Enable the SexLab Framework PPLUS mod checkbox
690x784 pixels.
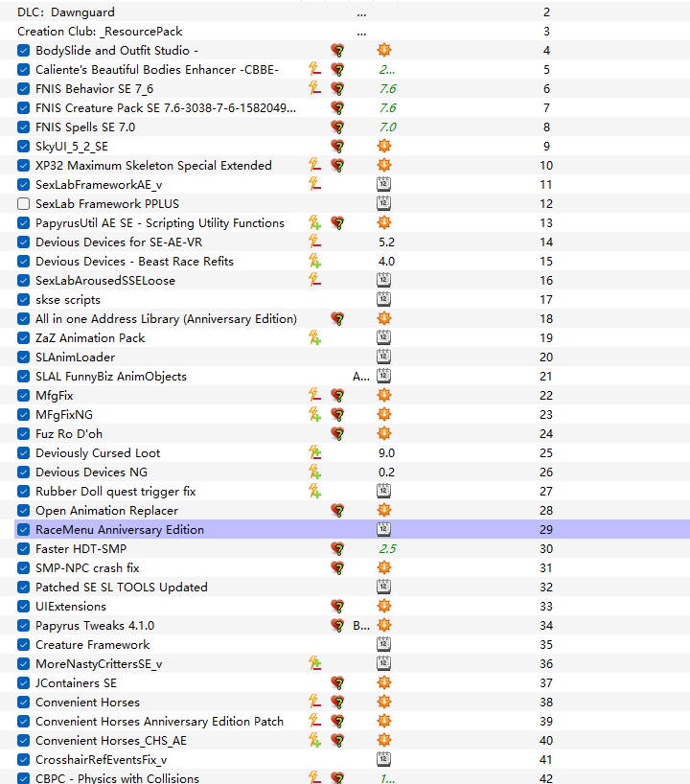[x=24, y=203]
